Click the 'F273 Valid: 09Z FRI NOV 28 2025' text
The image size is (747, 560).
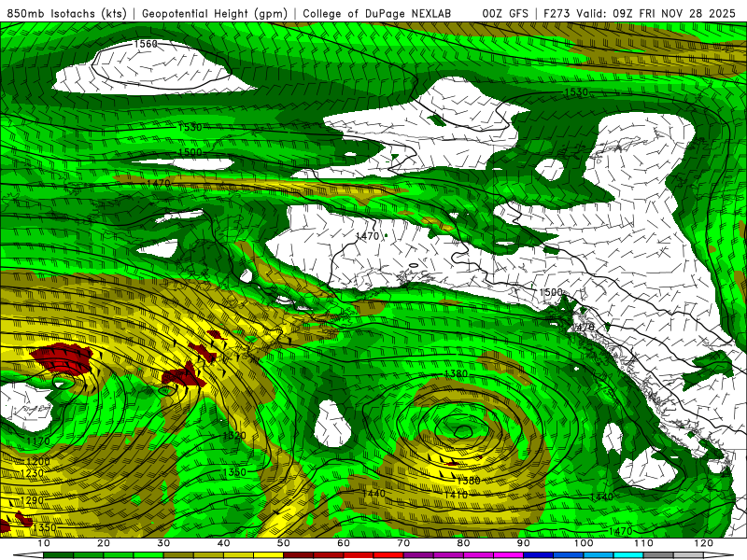point(640,13)
